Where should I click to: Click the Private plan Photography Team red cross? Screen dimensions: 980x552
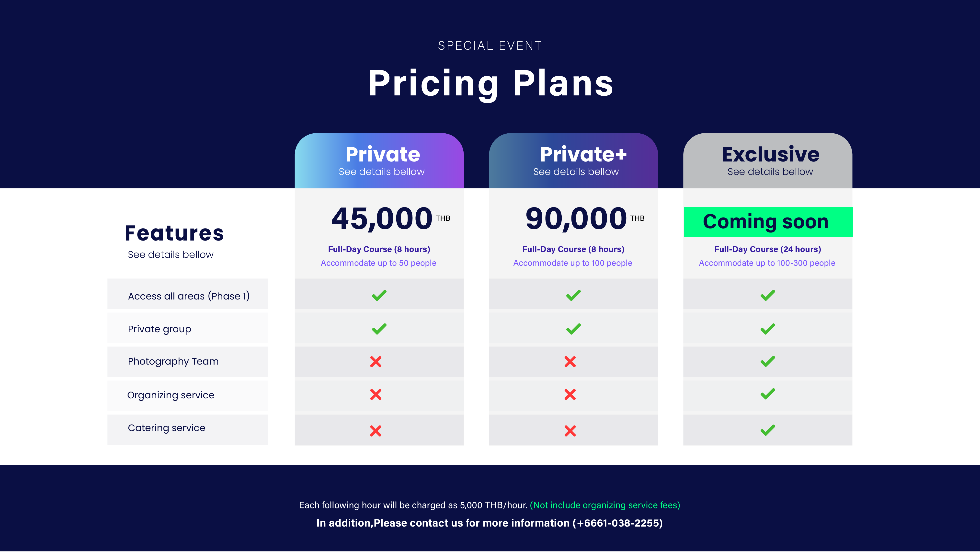(376, 361)
